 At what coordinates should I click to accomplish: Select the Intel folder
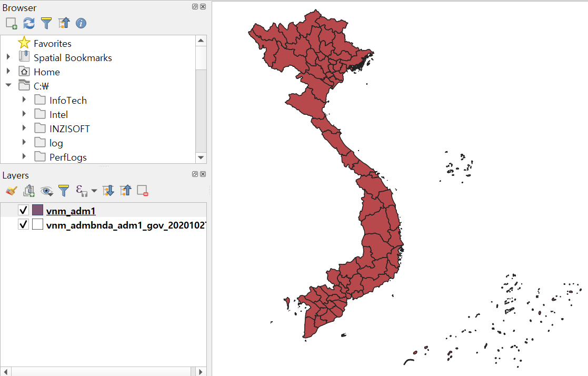pyautogui.click(x=59, y=115)
